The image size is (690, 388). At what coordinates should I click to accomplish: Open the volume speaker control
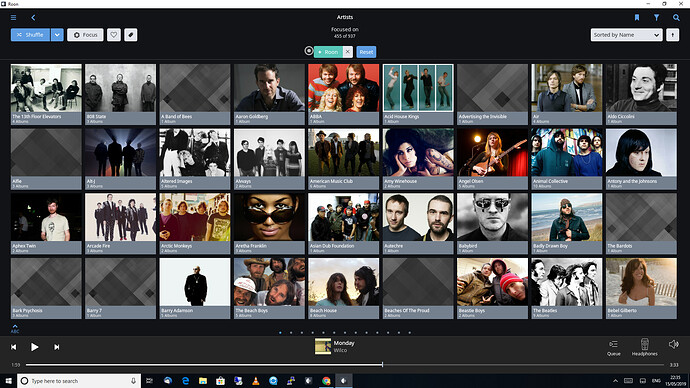point(673,344)
